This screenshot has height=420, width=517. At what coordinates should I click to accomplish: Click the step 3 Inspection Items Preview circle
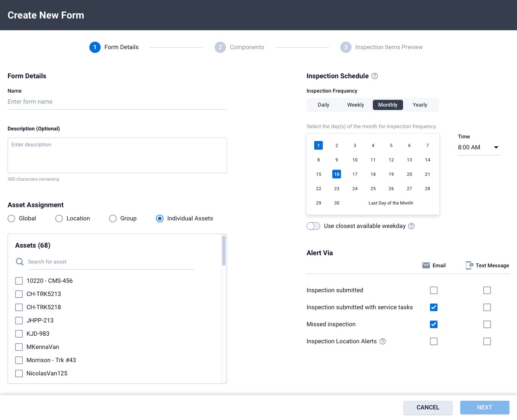346,47
